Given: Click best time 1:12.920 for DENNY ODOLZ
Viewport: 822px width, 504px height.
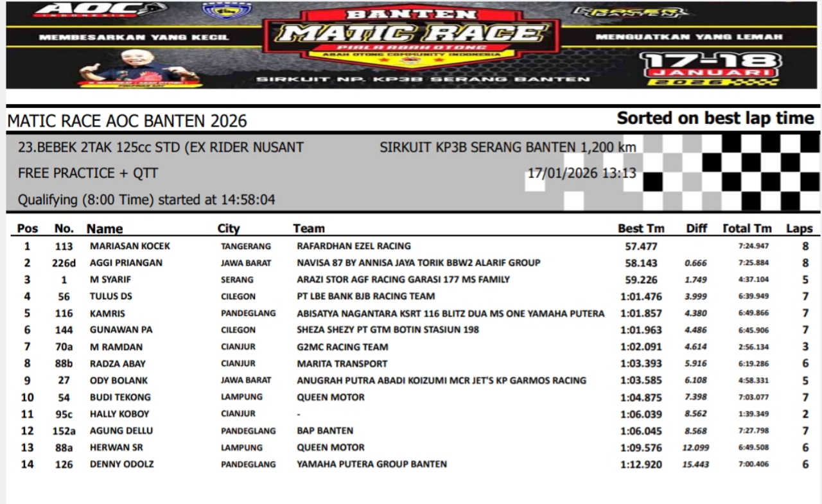Looking at the screenshot, I should [641, 464].
